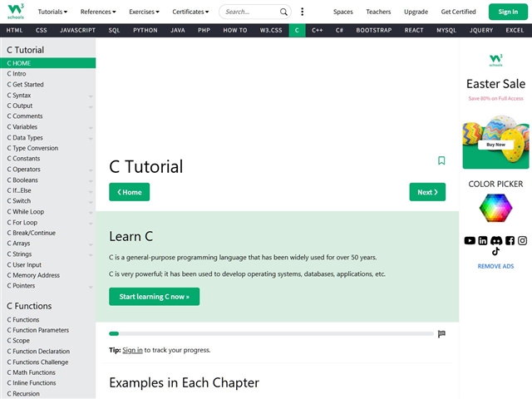Viewport: 532px width, 399px height.
Task: Click the Home button under C Tutorial
Action: [x=130, y=192]
